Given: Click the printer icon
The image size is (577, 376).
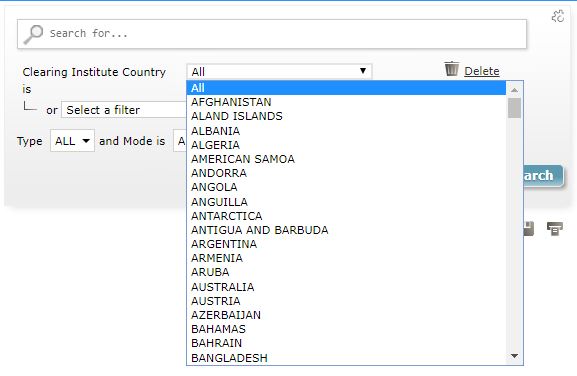Looking at the screenshot, I should pos(555,228).
